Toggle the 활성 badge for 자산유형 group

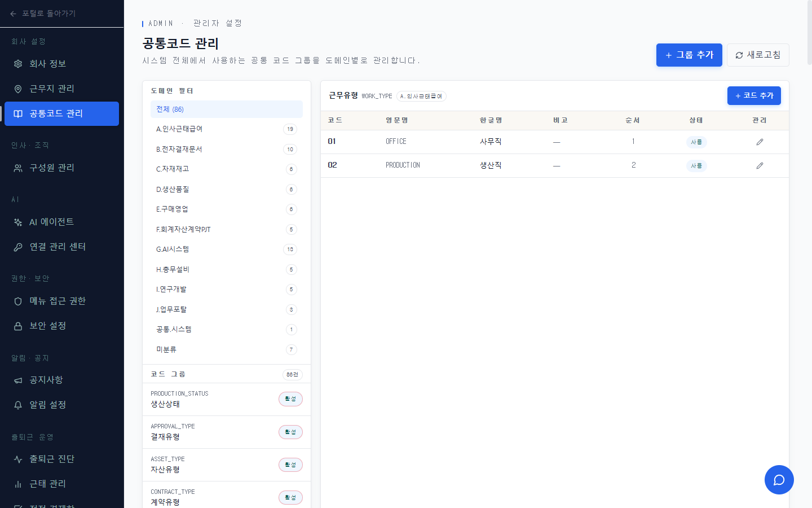[290, 465]
